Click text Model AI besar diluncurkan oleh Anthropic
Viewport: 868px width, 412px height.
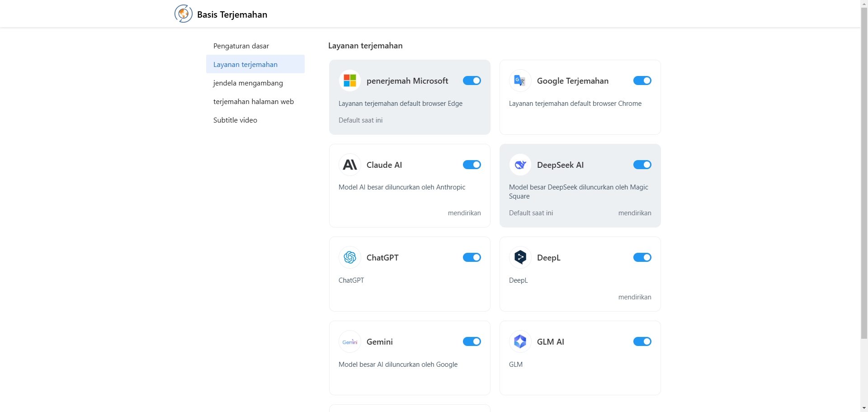click(402, 187)
